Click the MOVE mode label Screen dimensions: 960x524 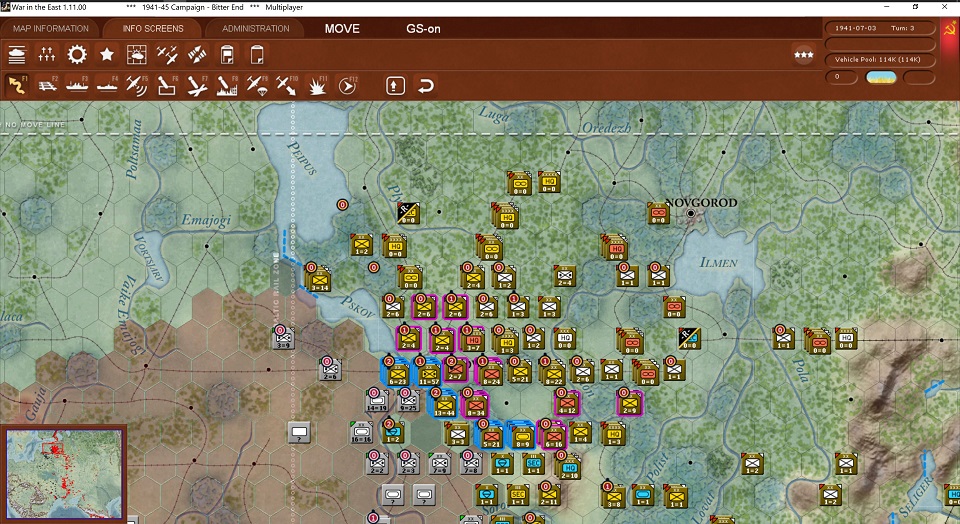coord(342,29)
